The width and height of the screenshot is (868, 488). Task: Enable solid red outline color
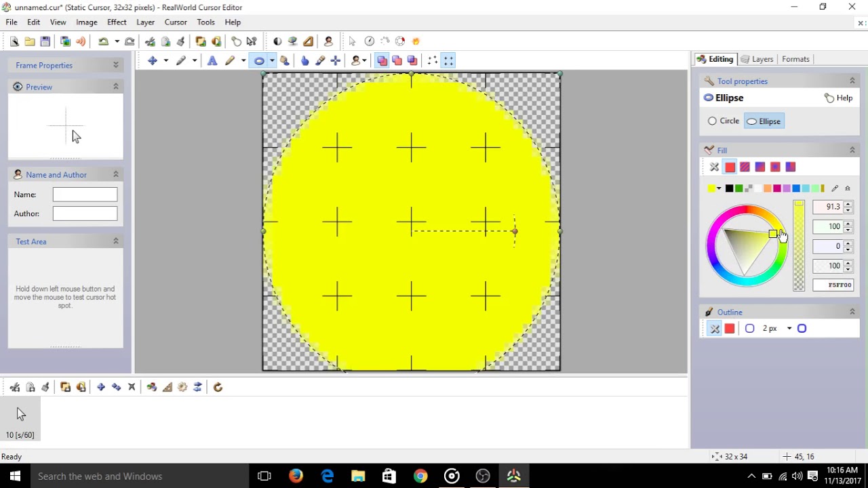click(730, 329)
